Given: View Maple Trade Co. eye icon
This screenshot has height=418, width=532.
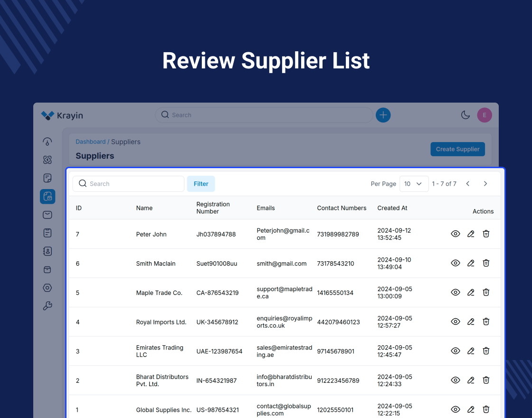Looking at the screenshot, I should (456, 292).
